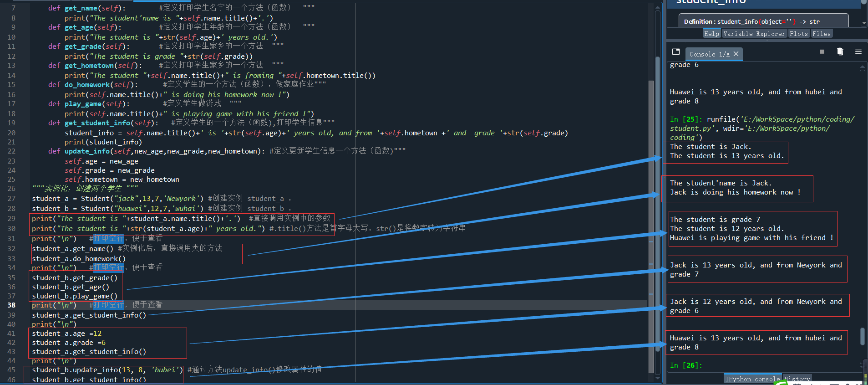
Task: Click 'student_a.do_homework()' on line 33
Action: [x=79, y=259]
